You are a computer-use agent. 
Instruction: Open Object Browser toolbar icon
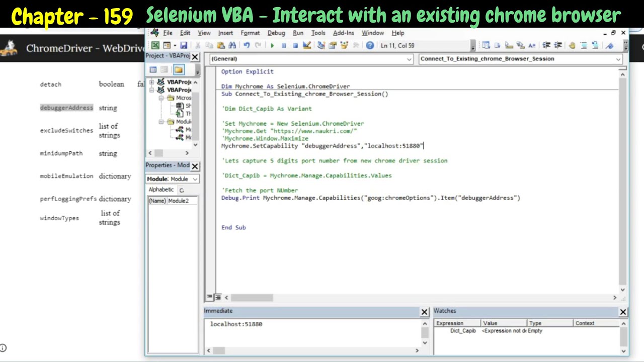click(344, 45)
